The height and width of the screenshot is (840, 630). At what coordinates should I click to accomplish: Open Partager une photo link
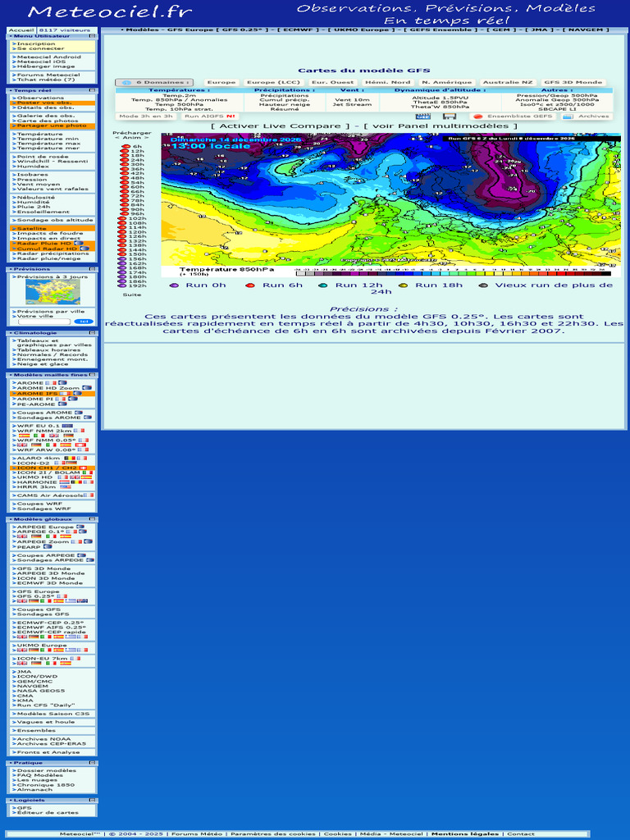click(52, 126)
